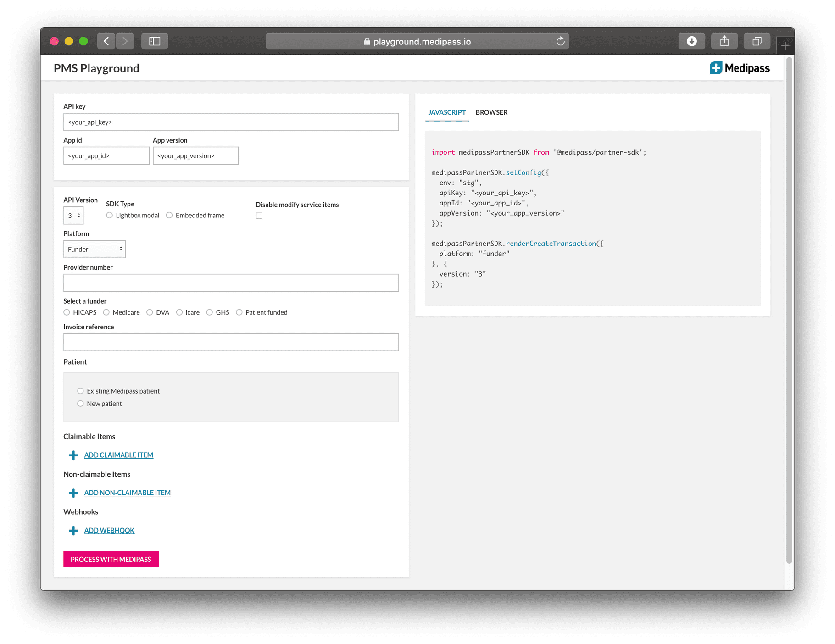Click the share icon in the toolbar

(724, 41)
